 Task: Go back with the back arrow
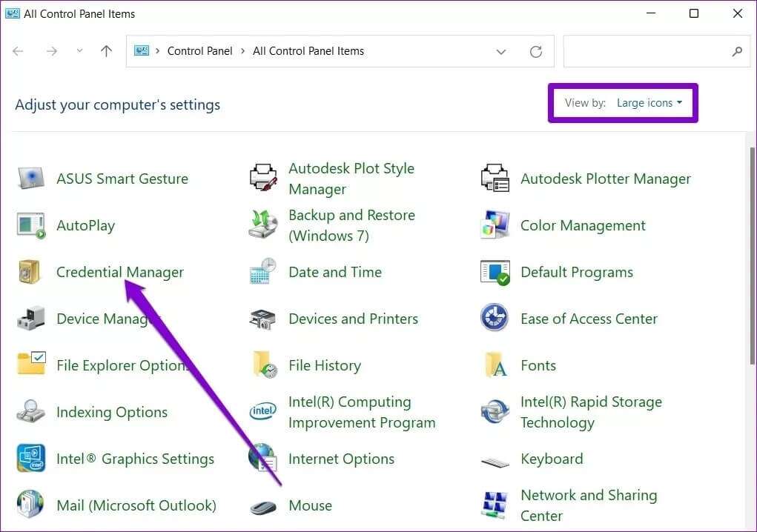tap(19, 50)
